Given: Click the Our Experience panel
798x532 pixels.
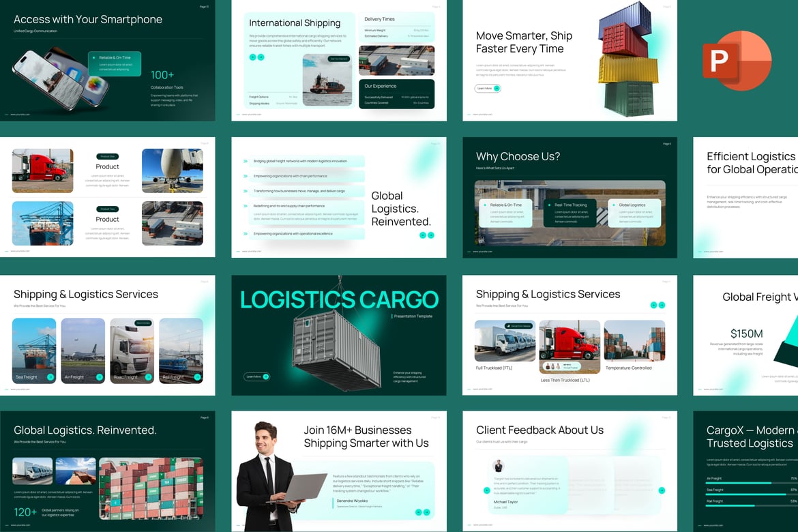Looking at the screenshot, I should pos(397,93).
